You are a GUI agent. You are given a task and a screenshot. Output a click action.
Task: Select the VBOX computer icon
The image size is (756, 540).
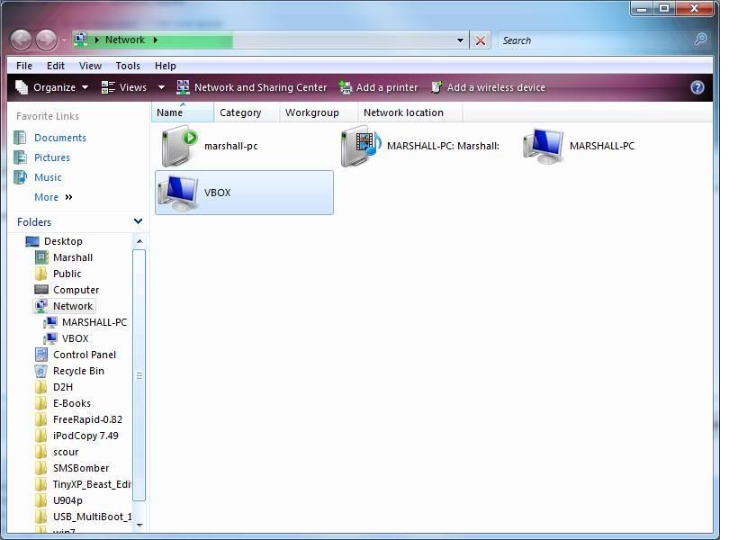coord(178,193)
